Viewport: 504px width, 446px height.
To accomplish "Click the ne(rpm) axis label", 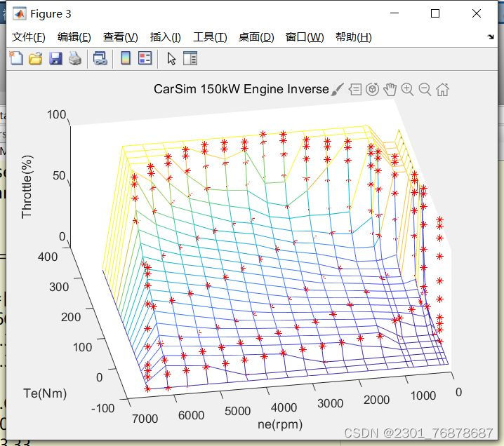I will tap(280, 424).
